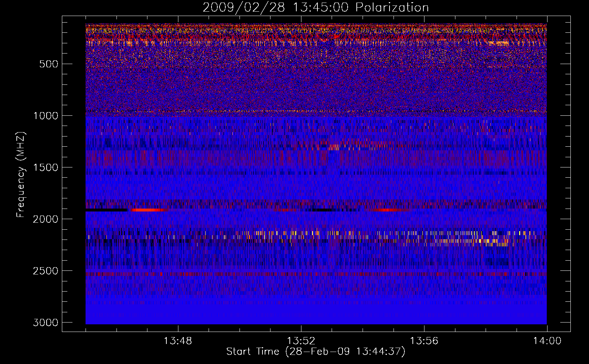Click the black horizontal segment near 1900 MHz at start
This screenshot has height=364, width=589.
[x=106, y=210]
